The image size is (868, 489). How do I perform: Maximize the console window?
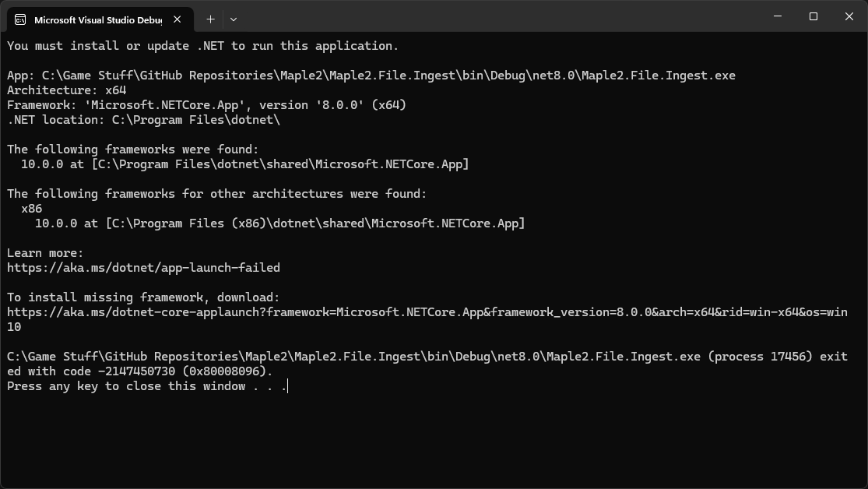pos(814,16)
